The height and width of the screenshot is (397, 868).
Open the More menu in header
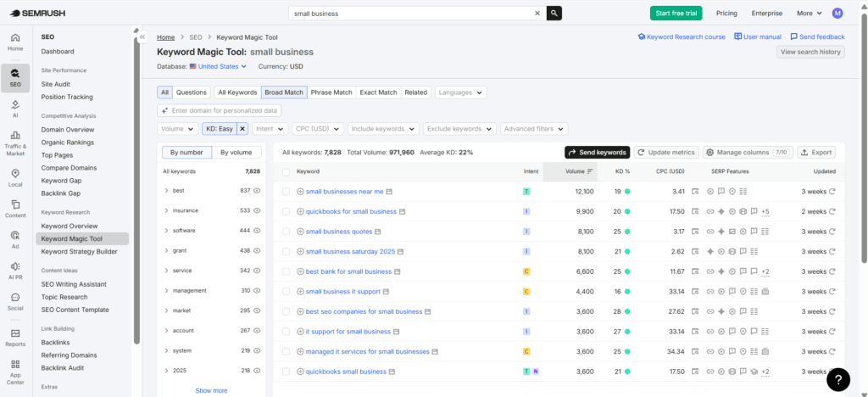tap(808, 14)
